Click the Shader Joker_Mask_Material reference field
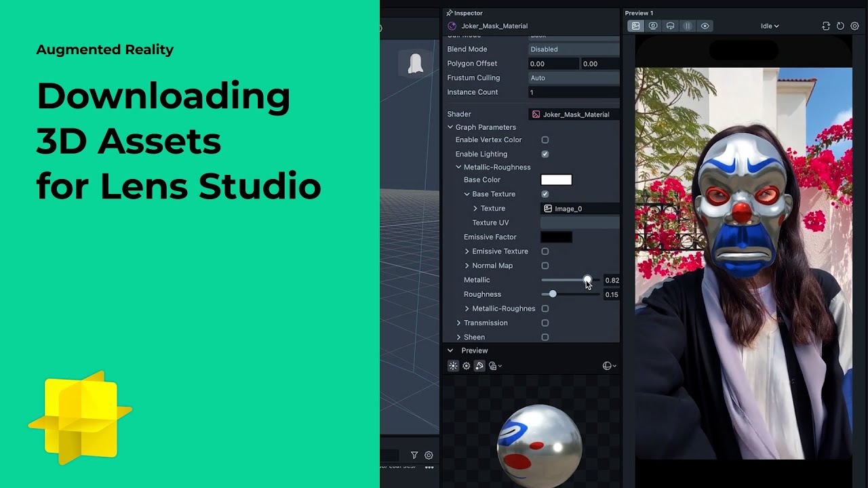 (574, 115)
